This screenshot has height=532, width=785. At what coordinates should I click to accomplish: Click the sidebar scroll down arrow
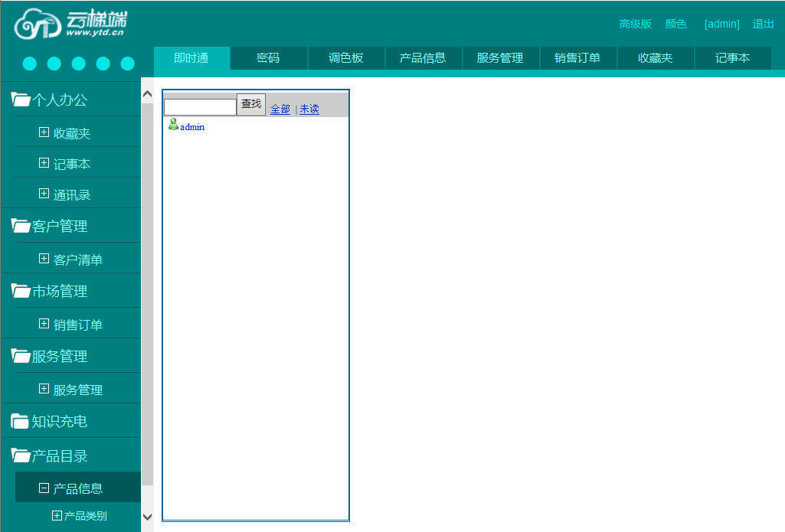[147, 517]
